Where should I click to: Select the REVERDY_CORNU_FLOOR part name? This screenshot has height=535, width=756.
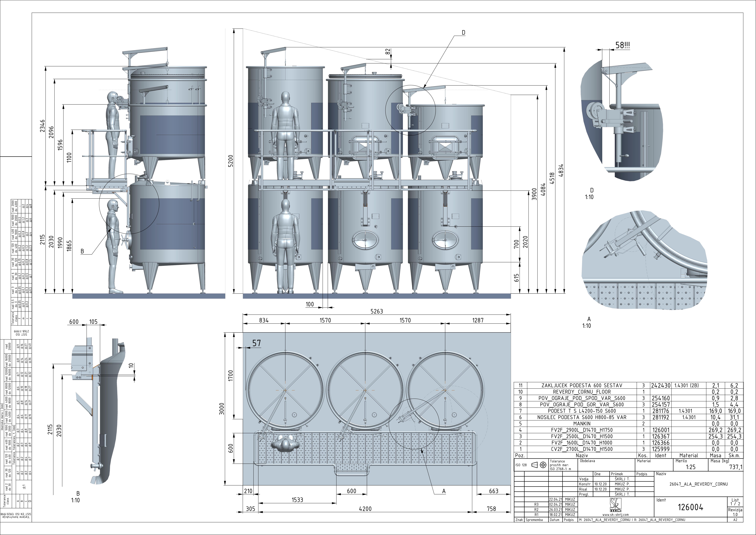coord(582,392)
